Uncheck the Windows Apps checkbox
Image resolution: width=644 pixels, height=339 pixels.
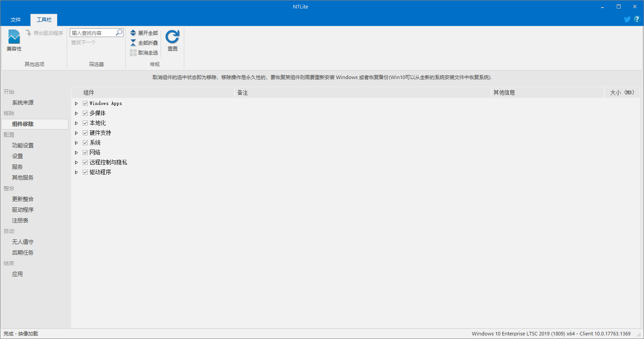point(85,104)
